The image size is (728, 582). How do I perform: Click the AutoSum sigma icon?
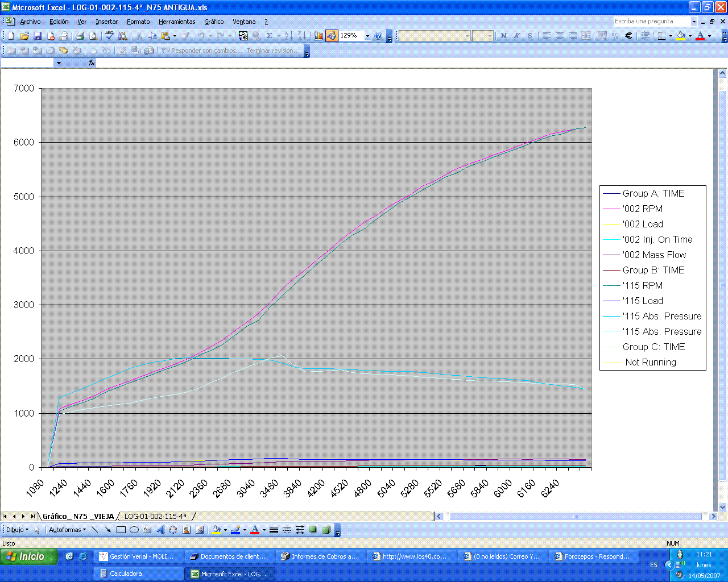270,36
